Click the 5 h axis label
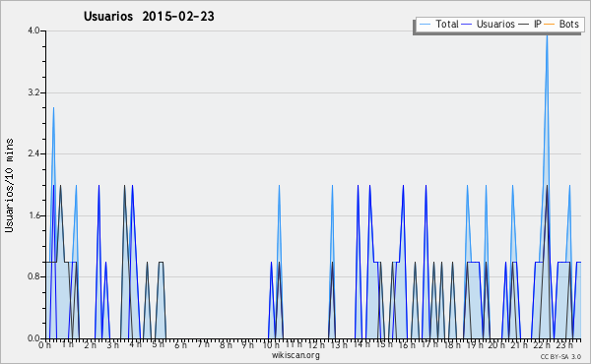Screen dimensions: 591x364 click(158, 344)
